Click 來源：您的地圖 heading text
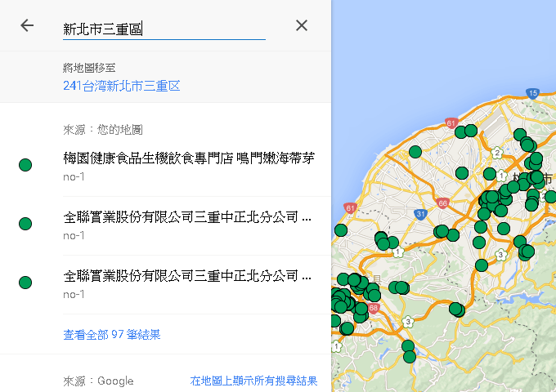 click(x=103, y=130)
